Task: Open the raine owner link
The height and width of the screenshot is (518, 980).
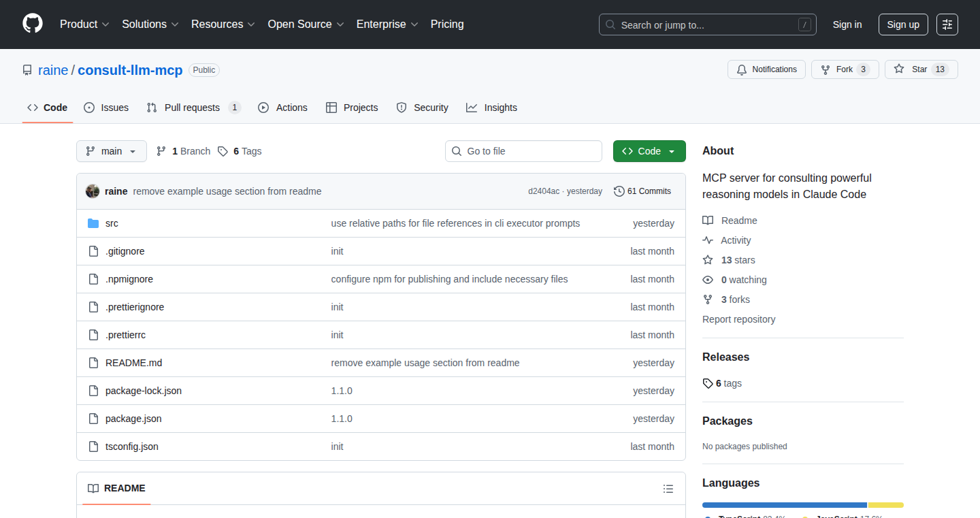Action: (x=53, y=70)
